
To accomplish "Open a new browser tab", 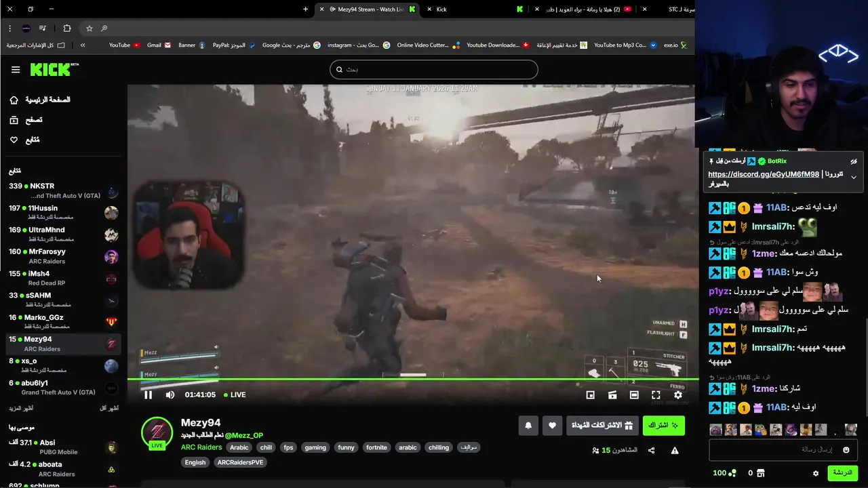I will point(305,9).
